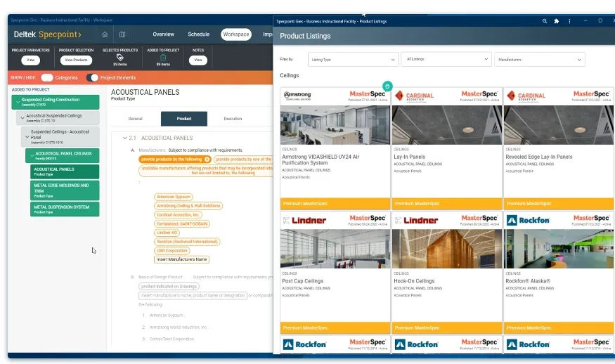The width and height of the screenshot is (615, 364).
Task: Click Lindner logo on Hook-On Ceilings card
Action: tap(417, 221)
